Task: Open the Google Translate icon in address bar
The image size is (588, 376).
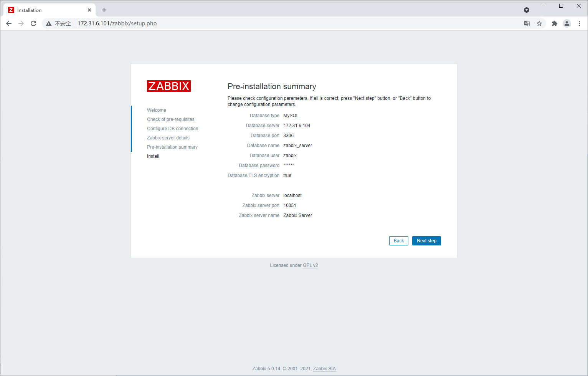Action: (x=527, y=23)
